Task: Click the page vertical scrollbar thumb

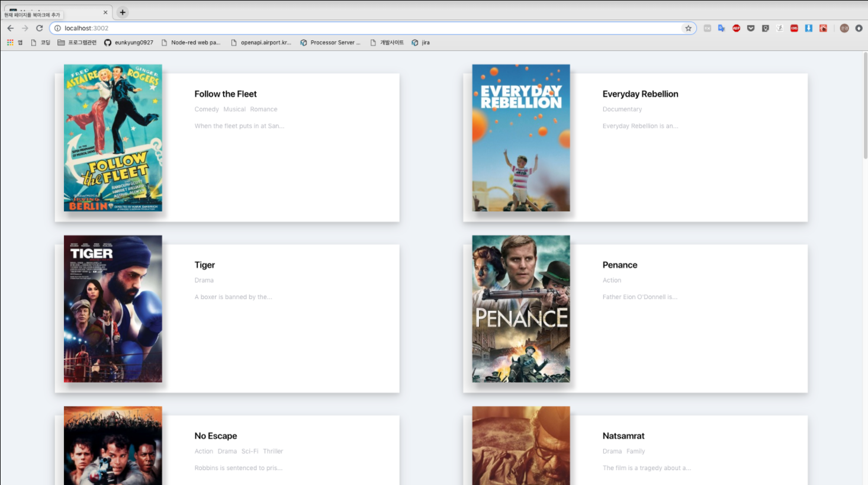Action: [x=865, y=105]
